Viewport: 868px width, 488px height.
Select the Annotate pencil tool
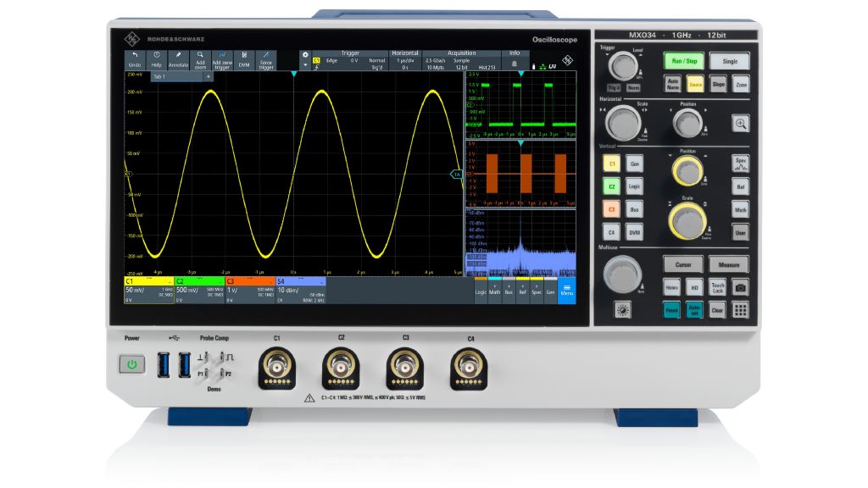click(x=178, y=58)
